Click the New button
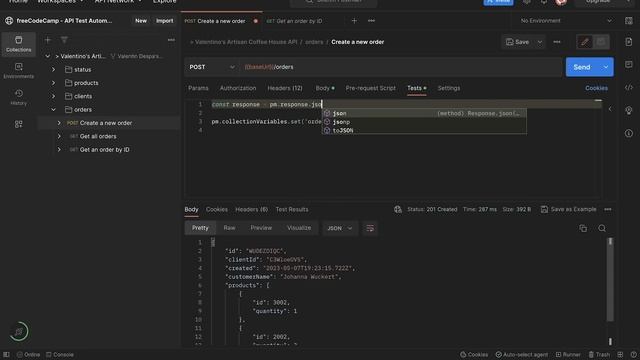The height and width of the screenshot is (360, 640). [141, 21]
